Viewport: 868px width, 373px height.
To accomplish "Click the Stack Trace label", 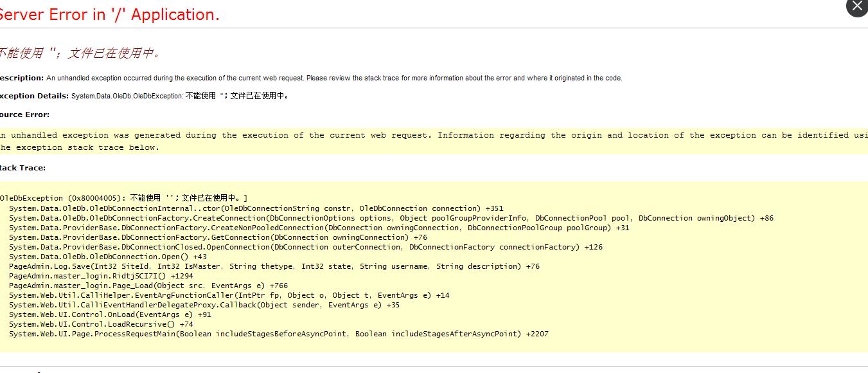I will (x=22, y=168).
